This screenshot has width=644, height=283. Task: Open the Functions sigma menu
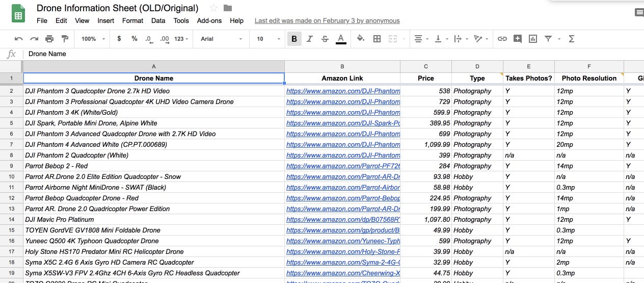pos(571,39)
